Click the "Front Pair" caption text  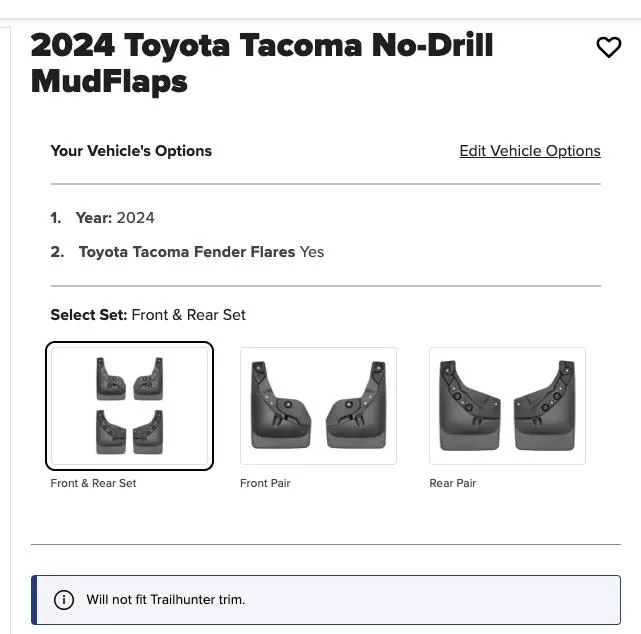click(265, 483)
